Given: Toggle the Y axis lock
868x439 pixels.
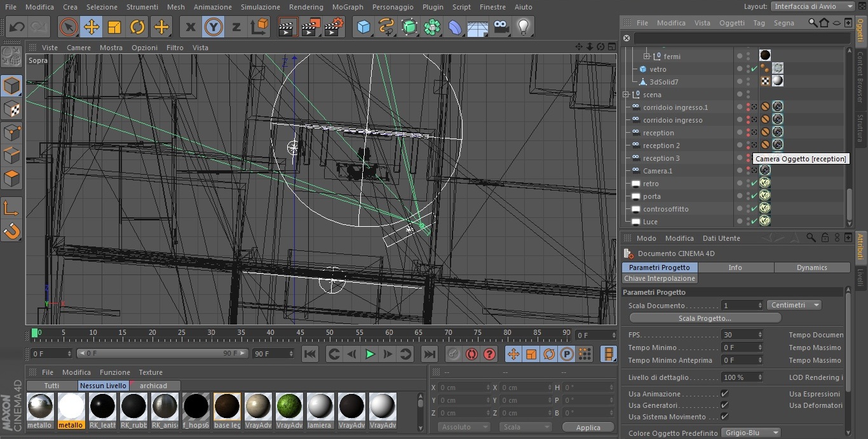Looking at the screenshot, I should (213, 27).
